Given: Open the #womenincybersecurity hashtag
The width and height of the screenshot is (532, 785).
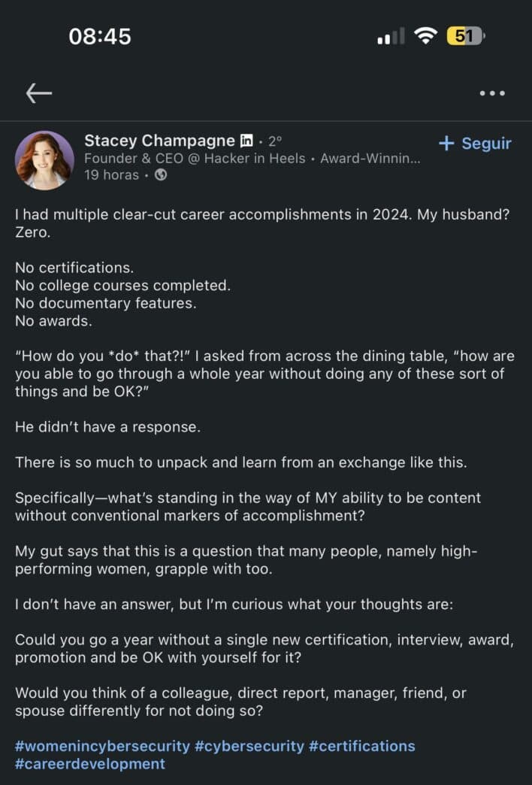Looking at the screenshot, I should (x=102, y=746).
